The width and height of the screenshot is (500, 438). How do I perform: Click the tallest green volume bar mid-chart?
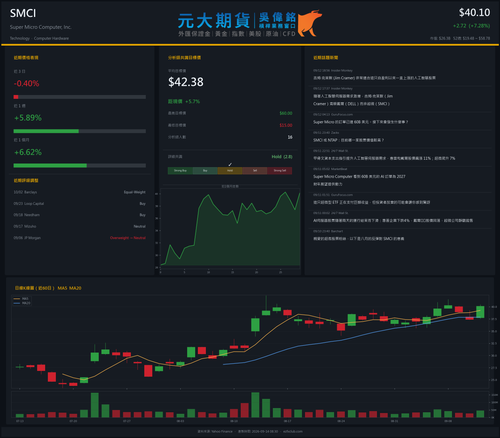[x=255, y=405]
